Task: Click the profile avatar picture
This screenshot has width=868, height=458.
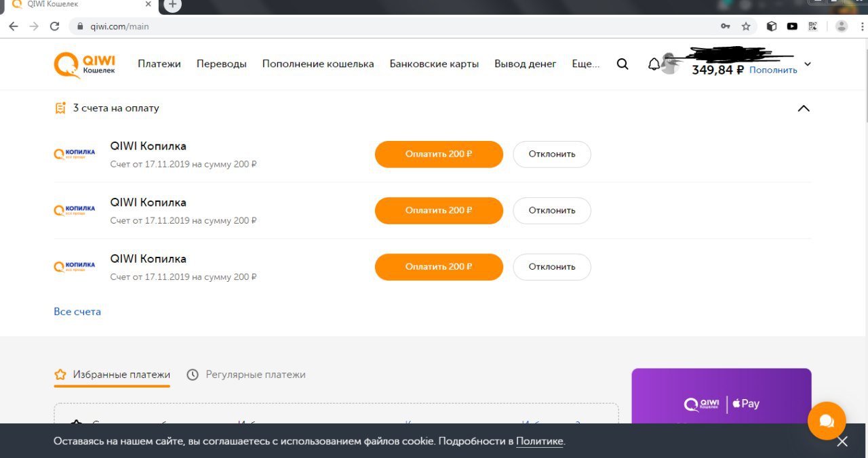Action: 670,64
